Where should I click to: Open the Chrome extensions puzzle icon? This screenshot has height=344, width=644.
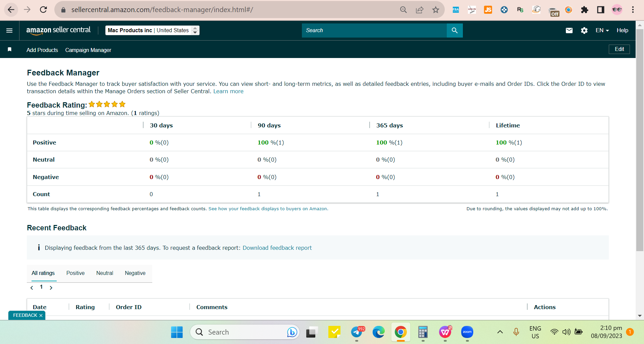(584, 10)
